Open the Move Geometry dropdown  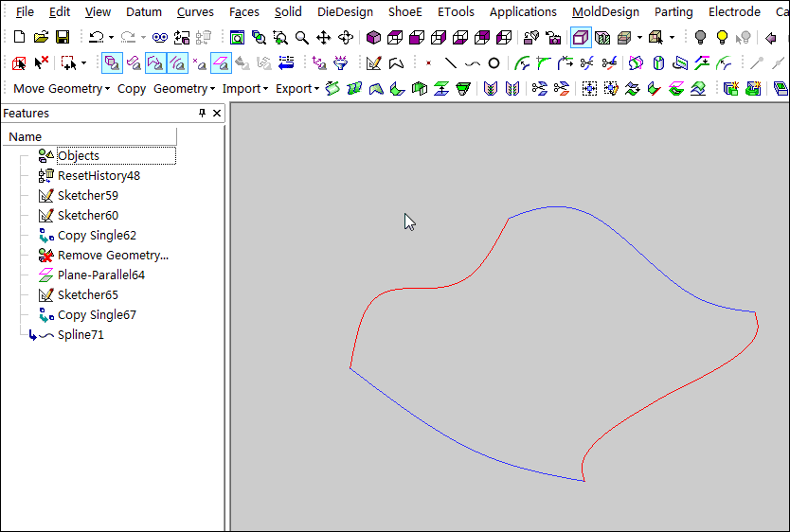pyautogui.click(x=62, y=88)
